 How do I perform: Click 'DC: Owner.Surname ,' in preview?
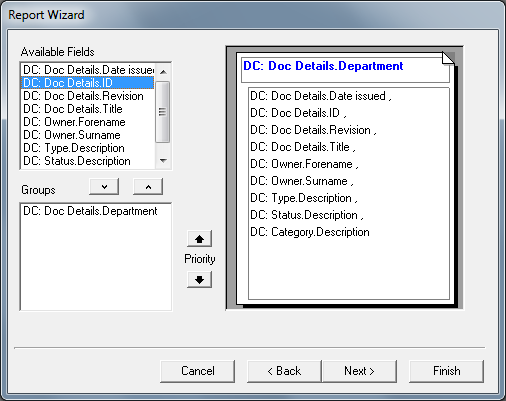pyautogui.click(x=302, y=181)
